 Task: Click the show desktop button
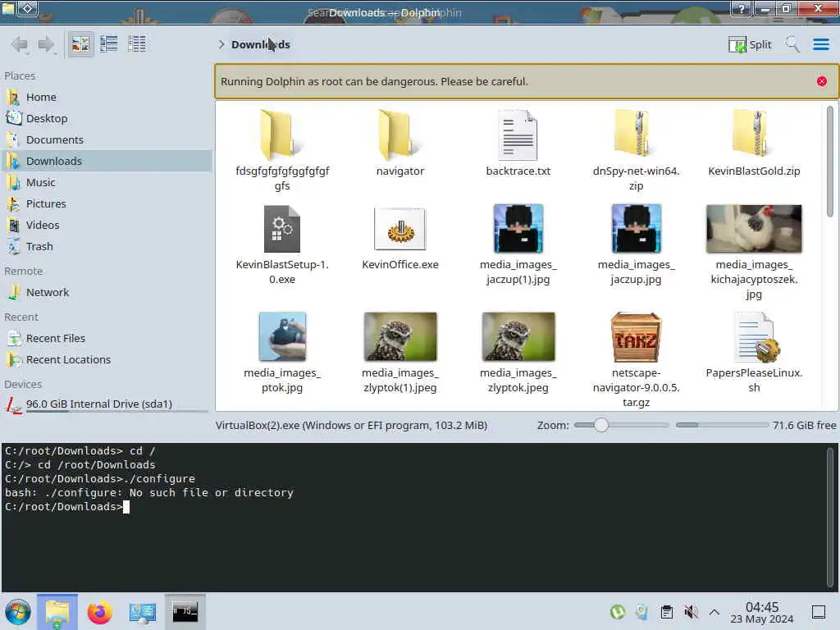(x=819, y=612)
